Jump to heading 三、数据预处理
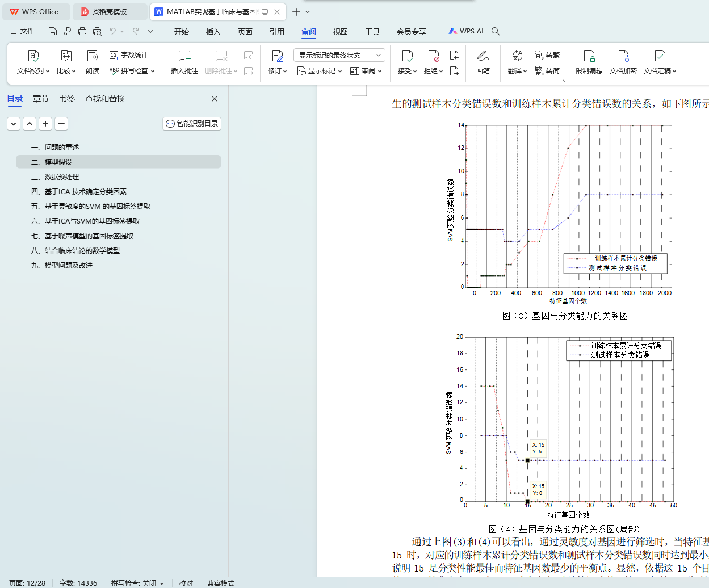Screen dimensions: 709x588 point(55,177)
